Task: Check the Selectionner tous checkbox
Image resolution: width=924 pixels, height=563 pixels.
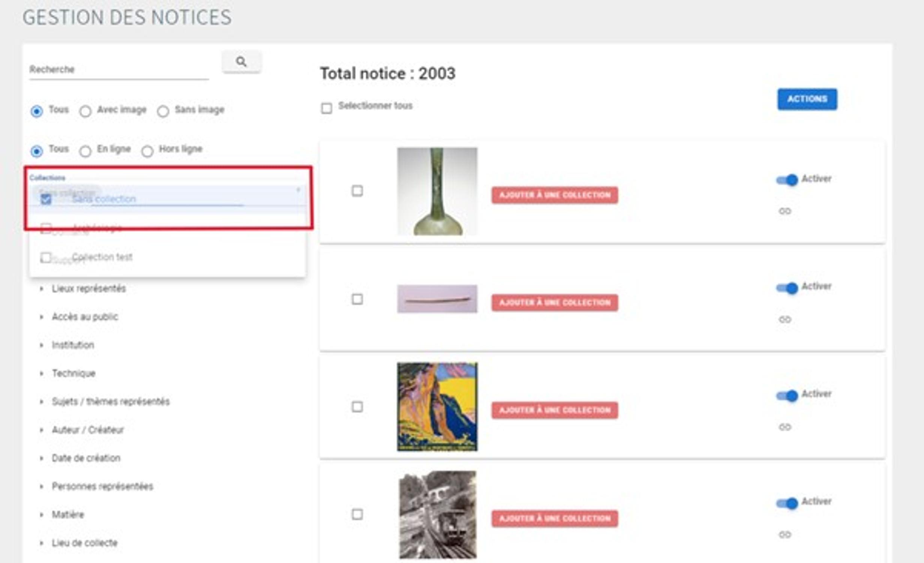Action: [326, 108]
